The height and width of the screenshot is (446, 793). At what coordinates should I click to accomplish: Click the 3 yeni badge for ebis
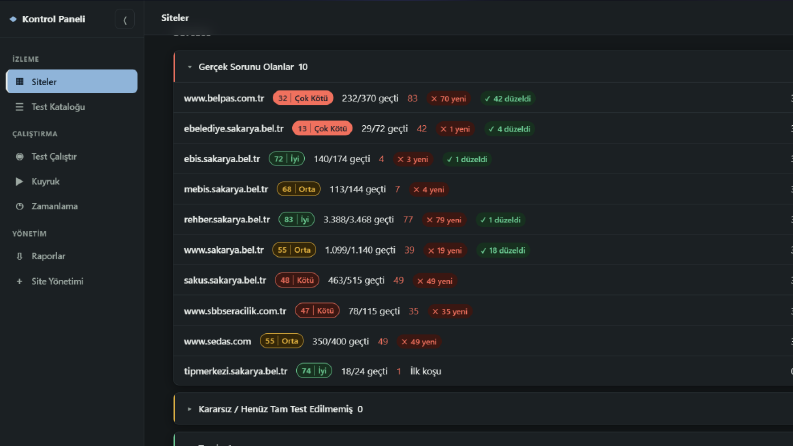[x=413, y=159]
